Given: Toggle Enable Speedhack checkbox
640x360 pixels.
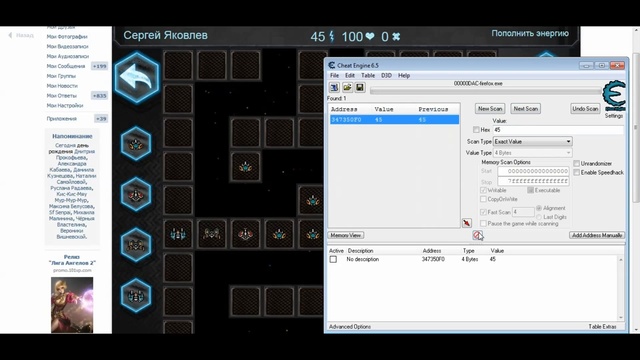Looking at the screenshot, I should pyautogui.click(x=576, y=173).
